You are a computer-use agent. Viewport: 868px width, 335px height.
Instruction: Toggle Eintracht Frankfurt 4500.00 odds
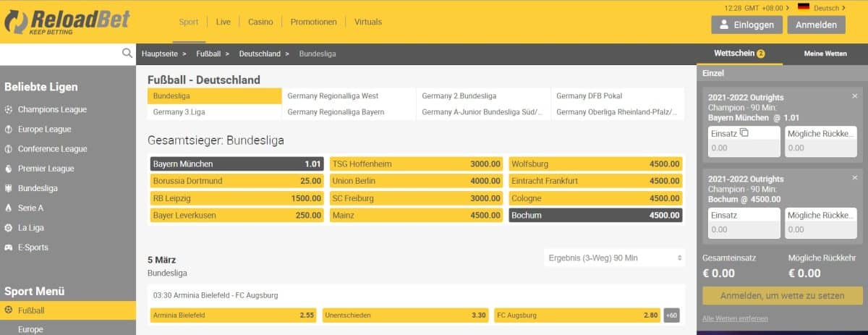[595, 181]
